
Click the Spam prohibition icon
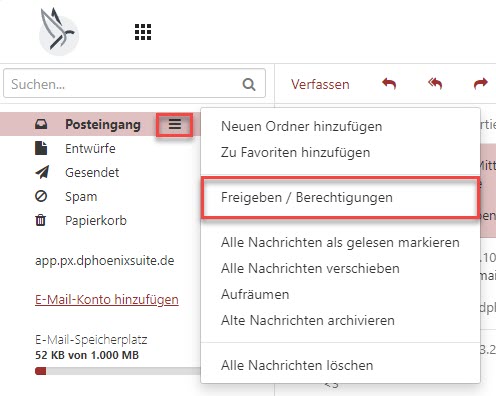point(41,196)
